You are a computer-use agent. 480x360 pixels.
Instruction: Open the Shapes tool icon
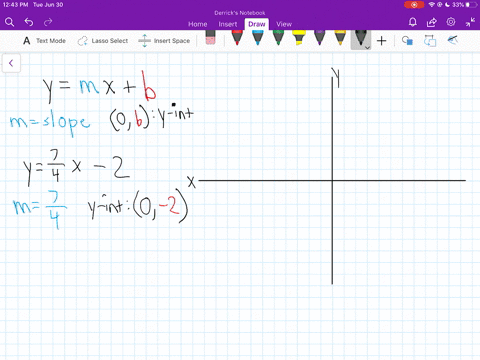pyautogui.click(x=407, y=41)
